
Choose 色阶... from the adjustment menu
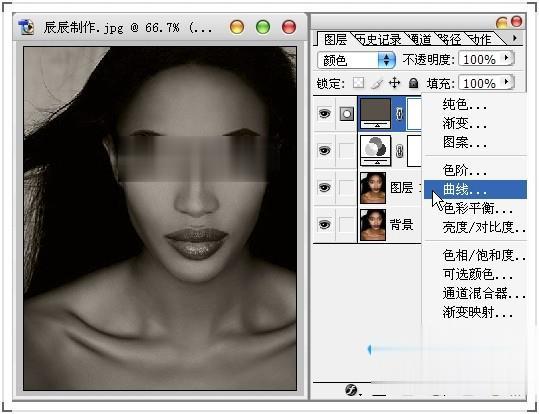point(464,170)
